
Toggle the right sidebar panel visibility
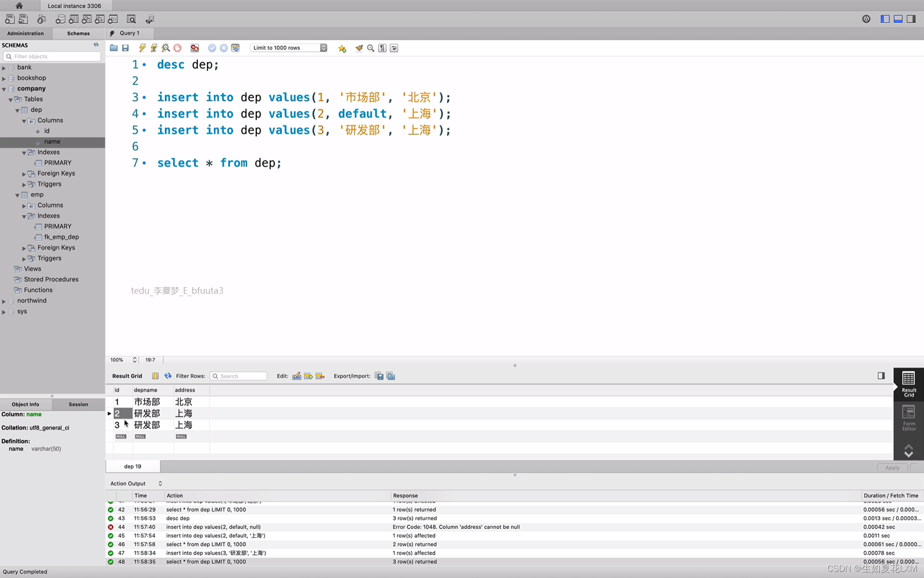click(x=911, y=19)
